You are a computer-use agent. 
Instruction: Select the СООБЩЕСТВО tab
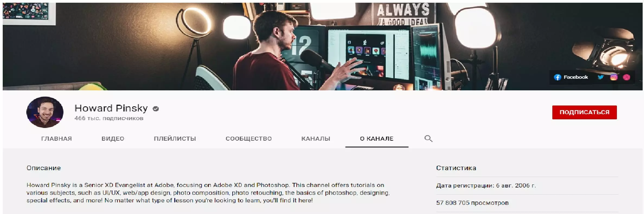pos(249,139)
